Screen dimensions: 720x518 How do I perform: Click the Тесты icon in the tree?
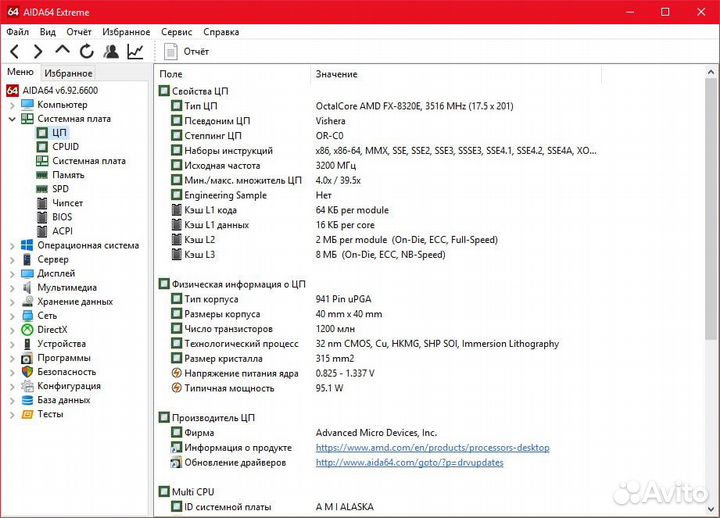(x=28, y=415)
